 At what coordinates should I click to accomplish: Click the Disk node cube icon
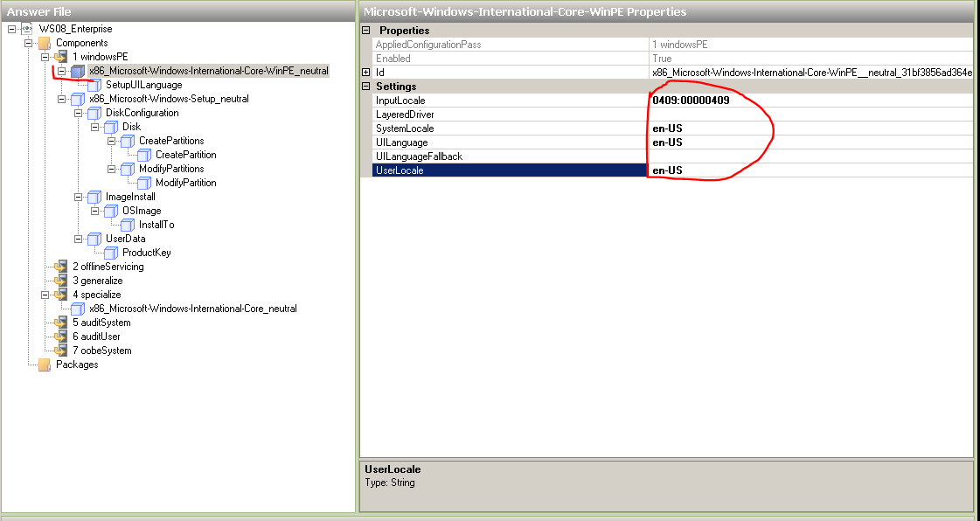(x=111, y=127)
